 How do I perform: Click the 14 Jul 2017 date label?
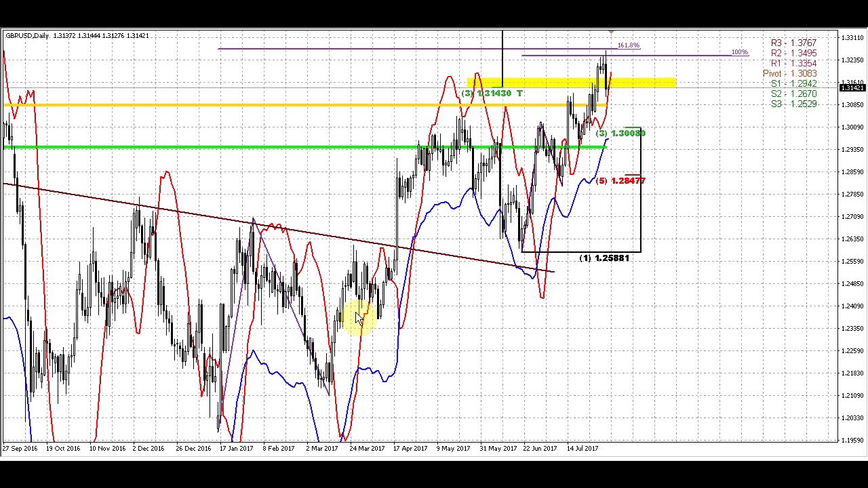point(583,449)
